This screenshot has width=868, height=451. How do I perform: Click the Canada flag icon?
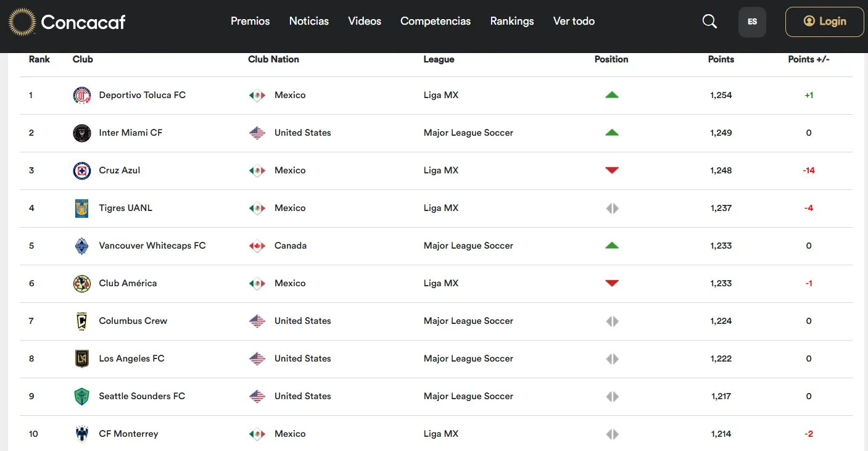point(257,246)
